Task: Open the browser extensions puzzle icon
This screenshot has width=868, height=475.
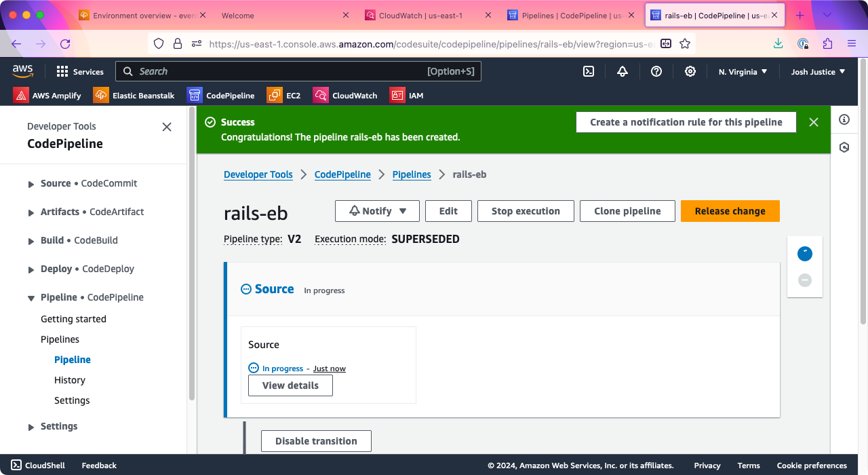Action: click(827, 43)
